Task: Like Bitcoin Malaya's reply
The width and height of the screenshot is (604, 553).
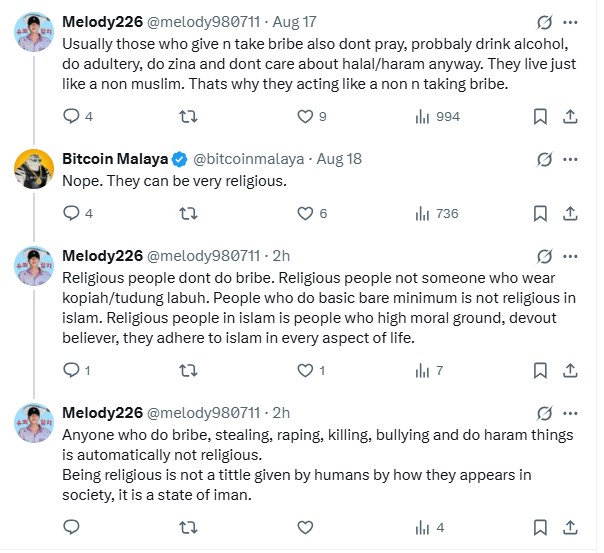Action: tap(306, 213)
